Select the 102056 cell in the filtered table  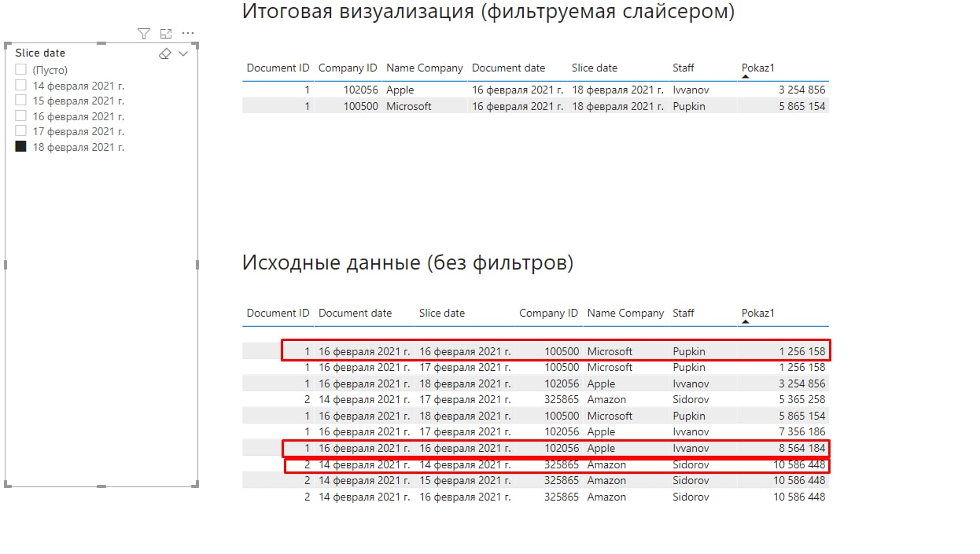click(361, 90)
